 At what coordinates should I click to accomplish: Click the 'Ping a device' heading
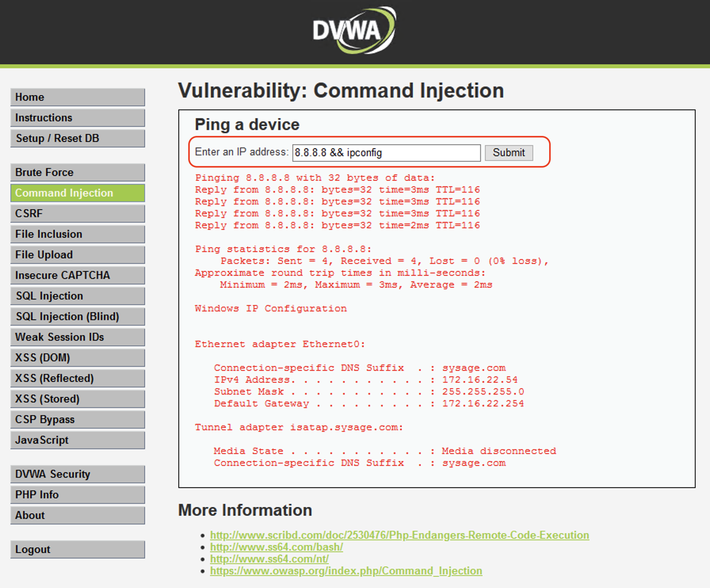247,125
